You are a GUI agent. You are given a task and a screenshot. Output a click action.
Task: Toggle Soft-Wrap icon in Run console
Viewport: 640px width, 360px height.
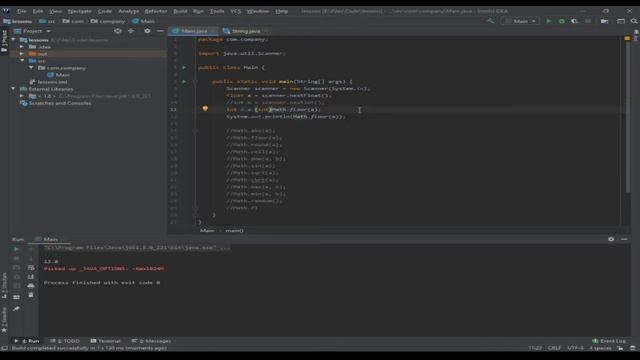[31, 268]
